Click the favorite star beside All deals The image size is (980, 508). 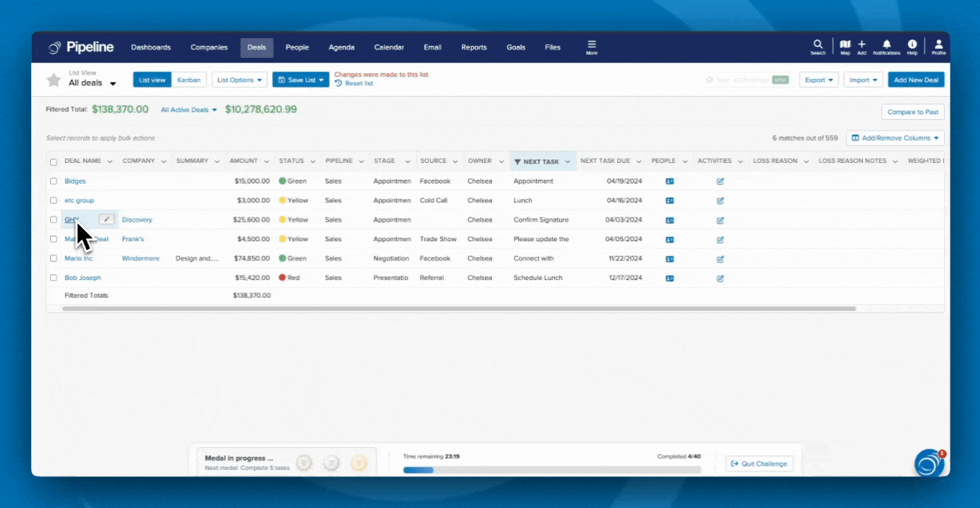coord(54,80)
